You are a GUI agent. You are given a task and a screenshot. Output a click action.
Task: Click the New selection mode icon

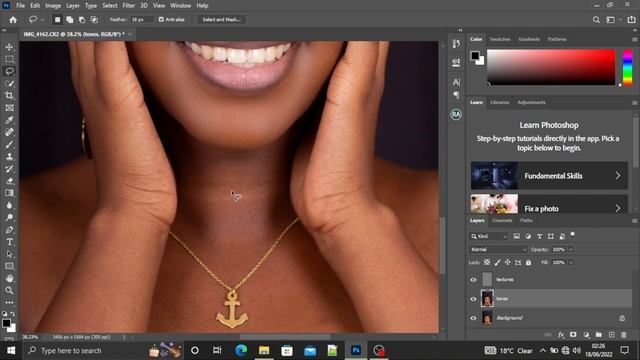(58, 20)
